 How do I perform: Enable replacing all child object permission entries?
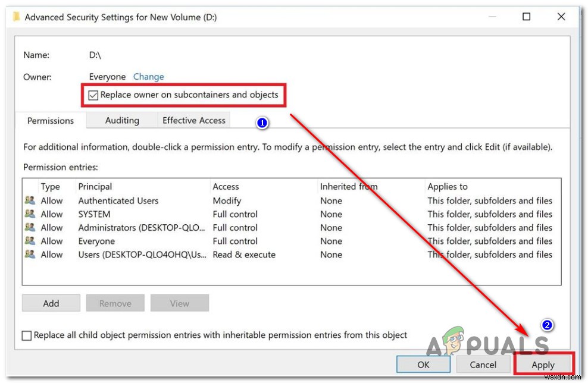(27, 335)
